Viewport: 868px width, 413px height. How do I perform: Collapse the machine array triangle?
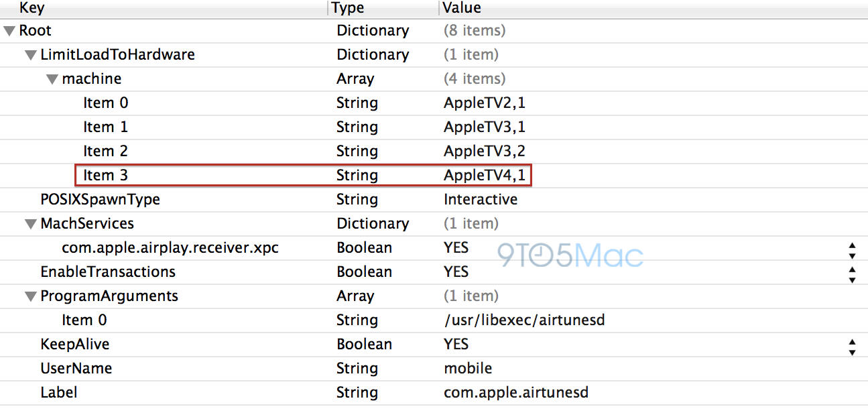click(52, 79)
